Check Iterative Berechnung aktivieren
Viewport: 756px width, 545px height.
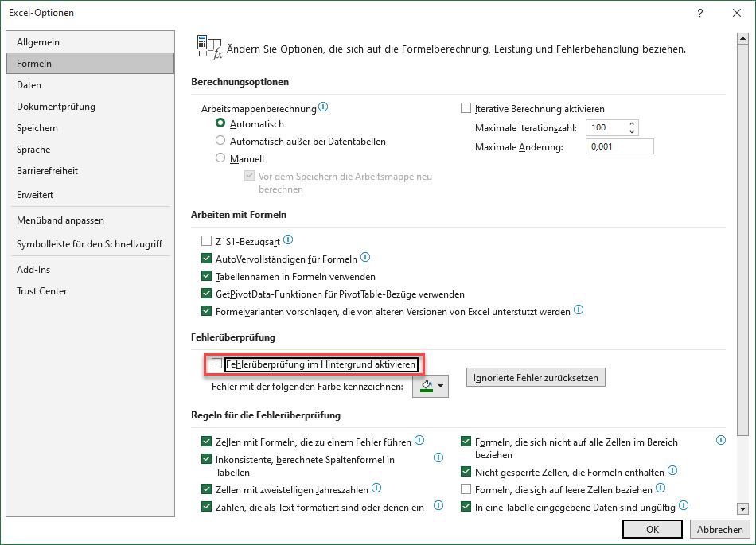pyautogui.click(x=466, y=108)
